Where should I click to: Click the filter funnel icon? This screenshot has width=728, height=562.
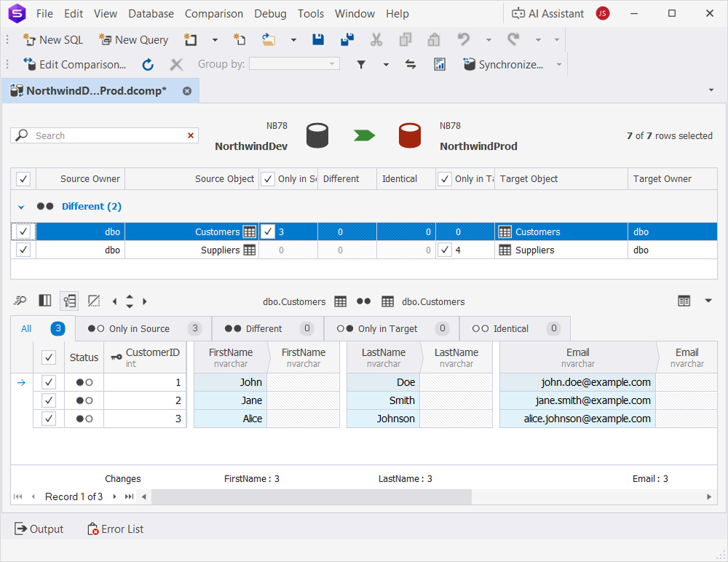pyautogui.click(x=361, y=65)
